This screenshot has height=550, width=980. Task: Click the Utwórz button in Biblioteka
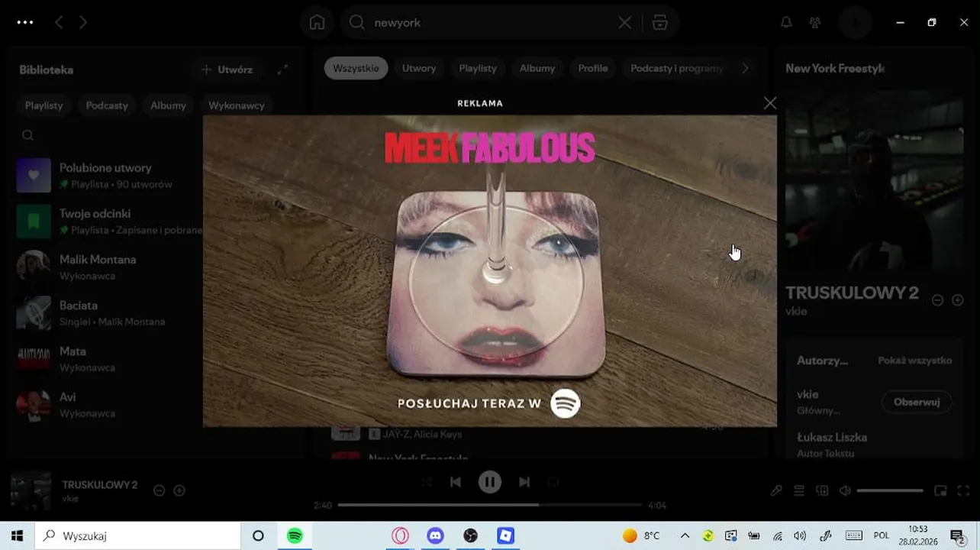[227, 70]
